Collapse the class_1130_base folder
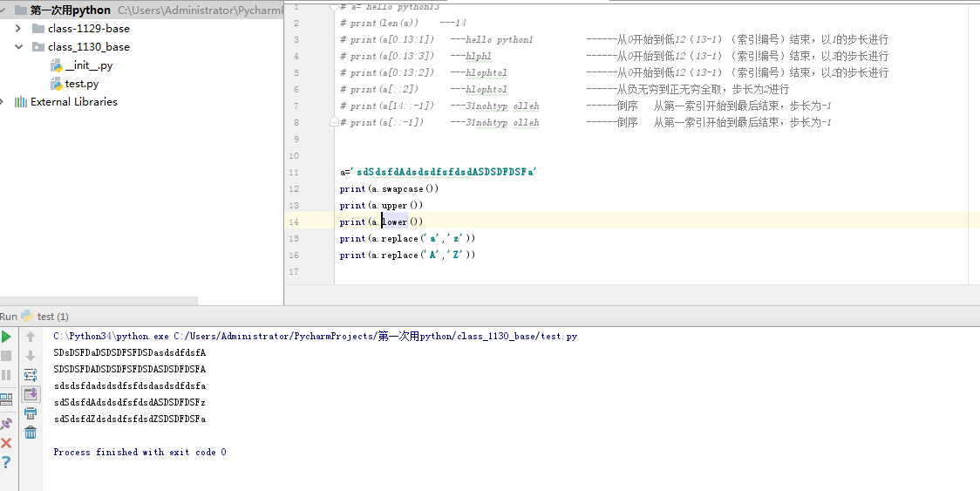The image size is (980, 491). (18, 47)
